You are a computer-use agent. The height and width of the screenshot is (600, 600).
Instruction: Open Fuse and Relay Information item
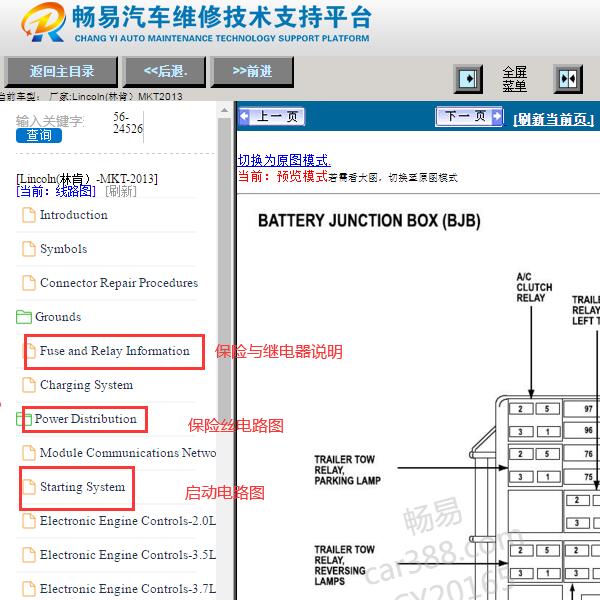click(x=114, y=351)
